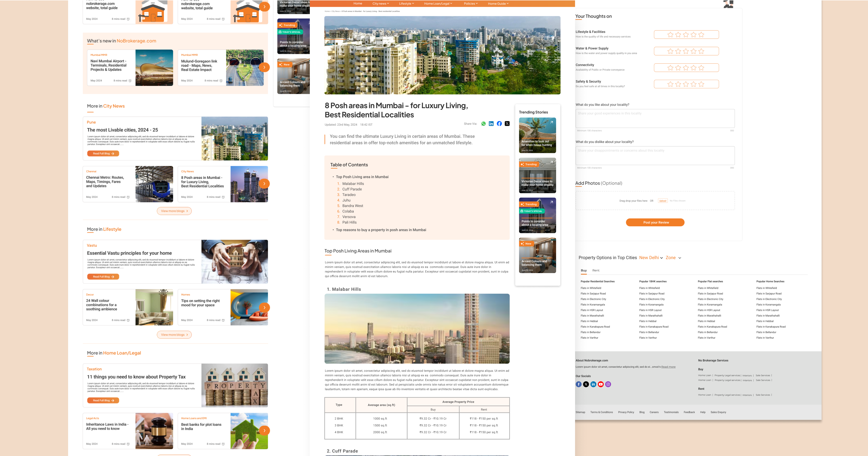Open YouTube icon under Our Socials

click(x=601, y=384)
